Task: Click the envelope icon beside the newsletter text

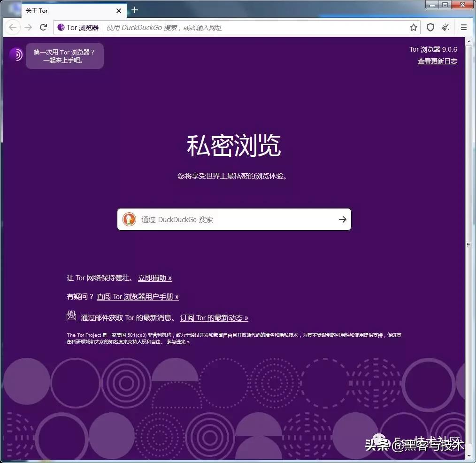Action: (x=71, y=315)
